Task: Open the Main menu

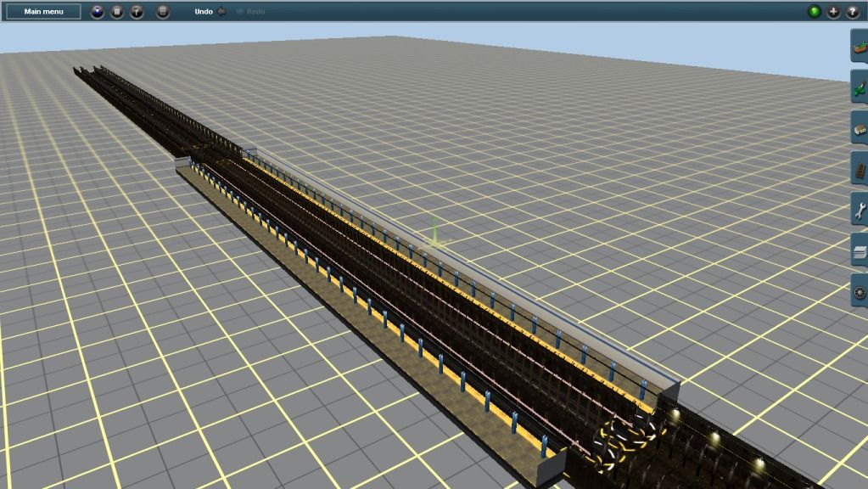Action: coord(43,11)
